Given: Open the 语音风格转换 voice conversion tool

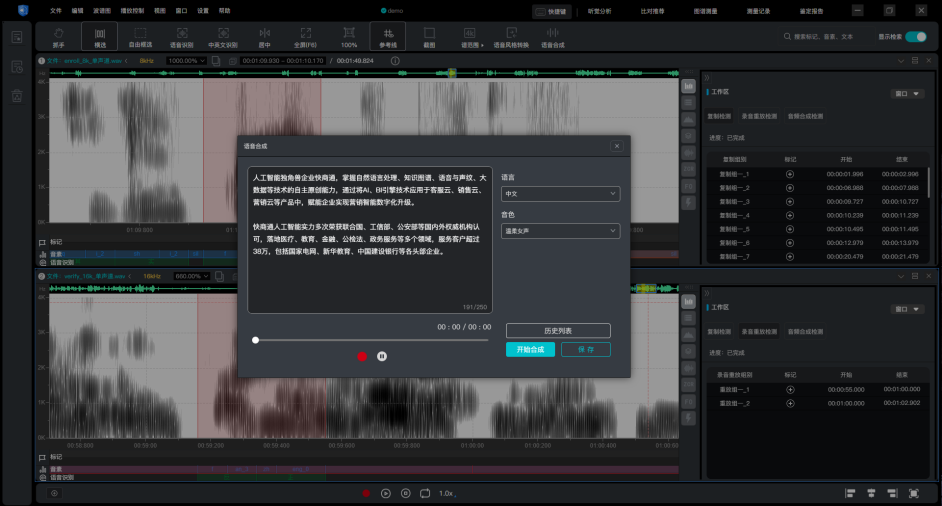Looking at the screenshot, I should pos(510,37).
